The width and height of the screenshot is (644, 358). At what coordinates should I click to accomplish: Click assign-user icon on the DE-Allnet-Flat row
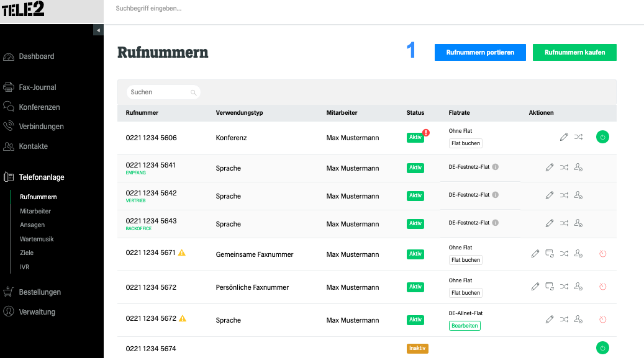coord(578,320)
